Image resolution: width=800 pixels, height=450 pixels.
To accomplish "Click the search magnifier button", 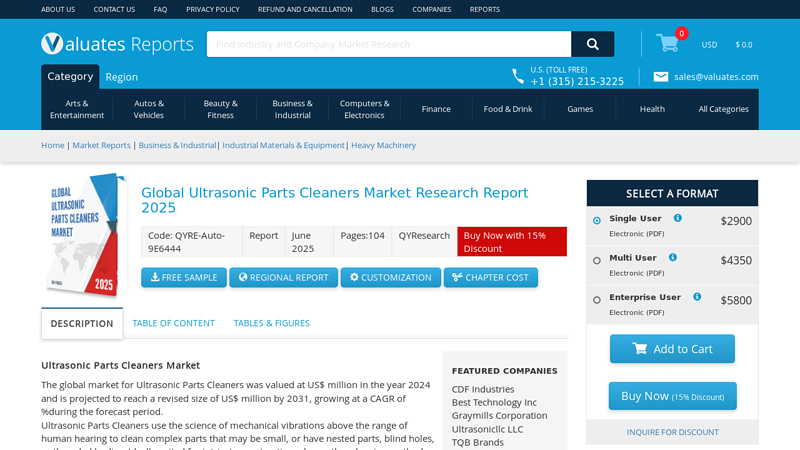I will (x=592, y=44).
